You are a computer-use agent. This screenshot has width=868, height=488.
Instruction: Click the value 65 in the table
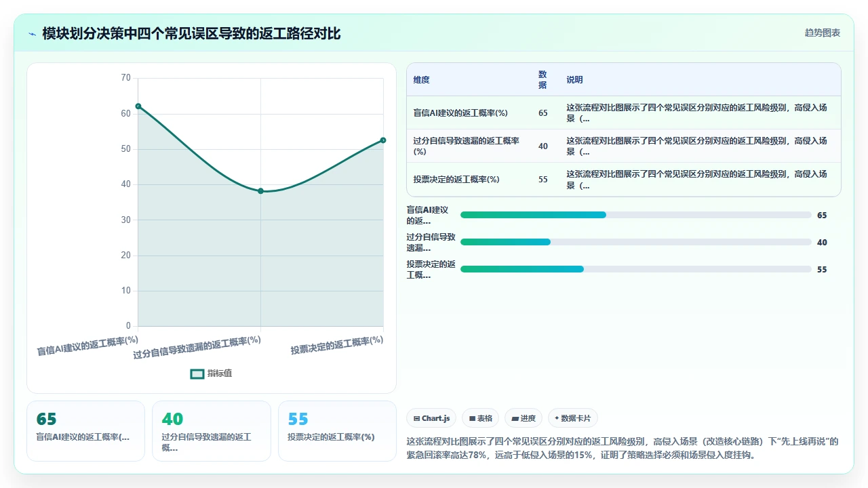(x=543, y=113)
